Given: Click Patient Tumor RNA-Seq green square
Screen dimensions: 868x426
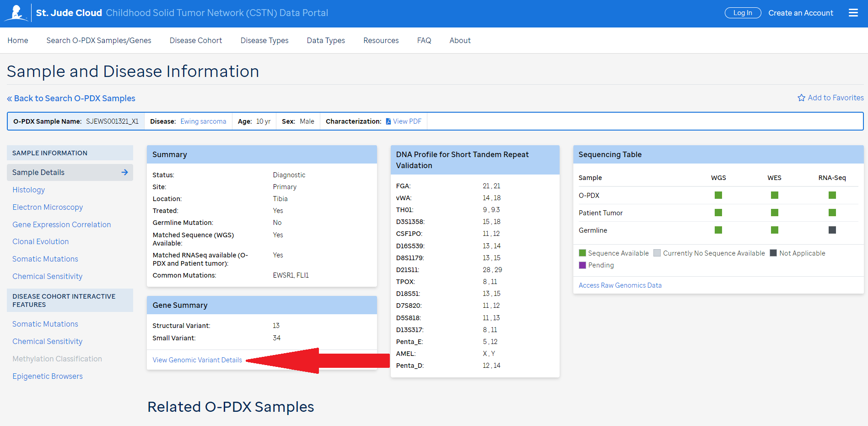Looking at the screenshot, I should tap(832, 213).
